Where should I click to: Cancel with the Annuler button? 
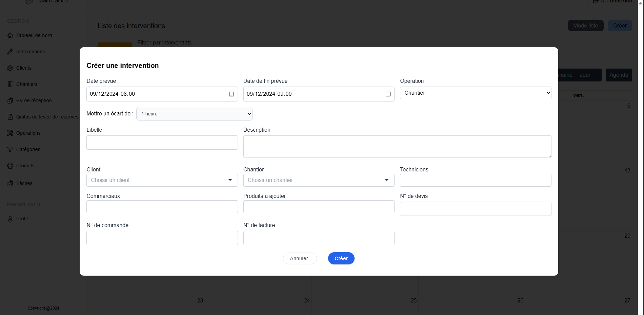click(x=300, y=258)
